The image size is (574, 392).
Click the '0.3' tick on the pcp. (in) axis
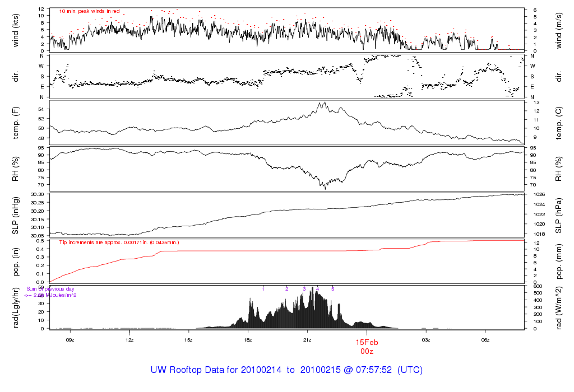(40, 257)
